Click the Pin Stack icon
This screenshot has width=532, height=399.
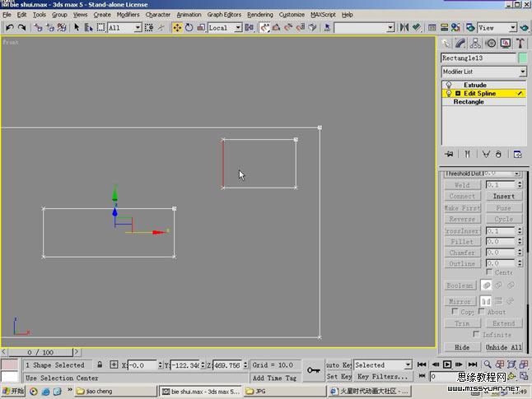tap(449, 154)
